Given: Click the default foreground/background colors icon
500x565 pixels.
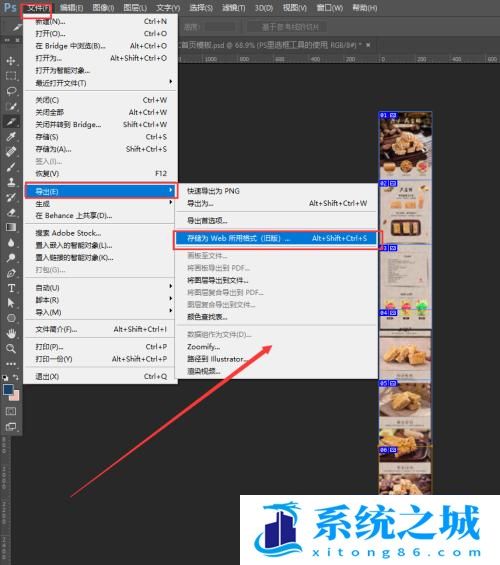Looking at the screenshot, I should coord(5,378).
